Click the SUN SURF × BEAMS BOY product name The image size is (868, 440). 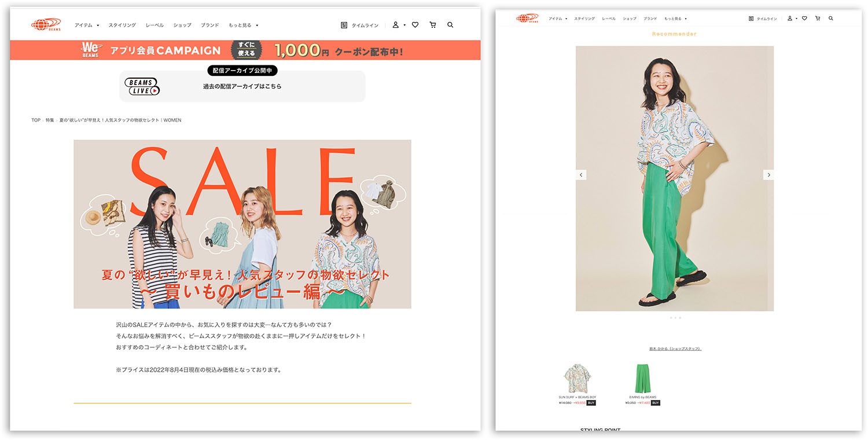point(577,397)
